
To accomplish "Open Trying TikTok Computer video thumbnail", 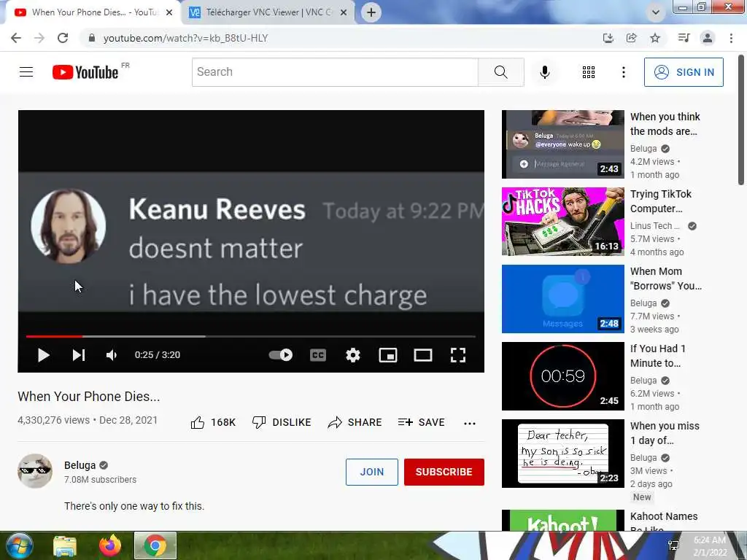I will point(562,222).
